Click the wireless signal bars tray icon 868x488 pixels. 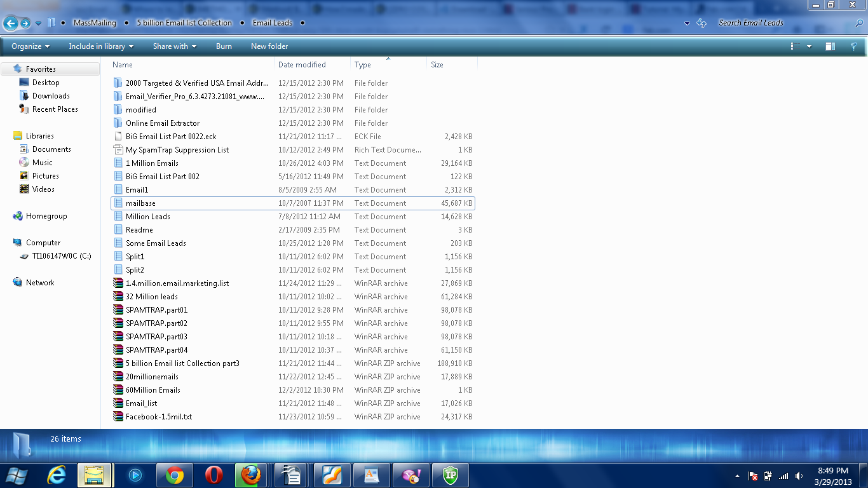(x=784, y=476)
